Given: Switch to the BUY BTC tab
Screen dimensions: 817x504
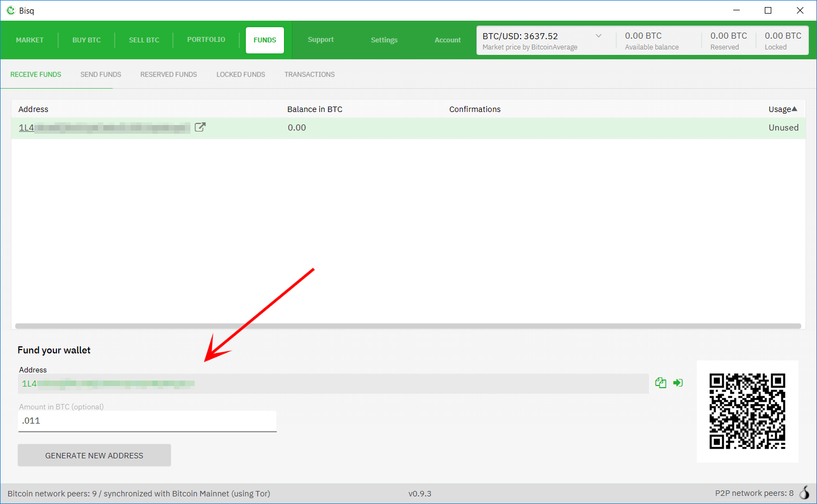Looking at the screenshot, I should click(86, 40).
